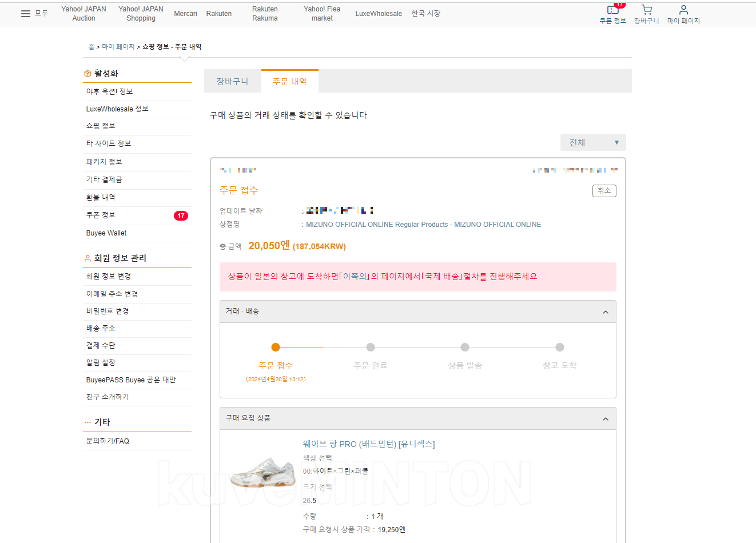Image resolution: width=756 pixels, height=543 pixels.
Task: Click the pink international shipping notice
Action: (418, 277)
